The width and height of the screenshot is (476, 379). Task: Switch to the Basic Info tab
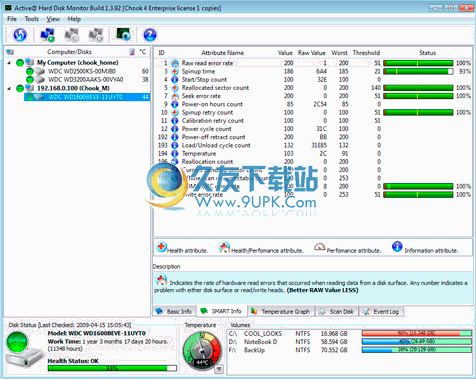click(174, 311)
